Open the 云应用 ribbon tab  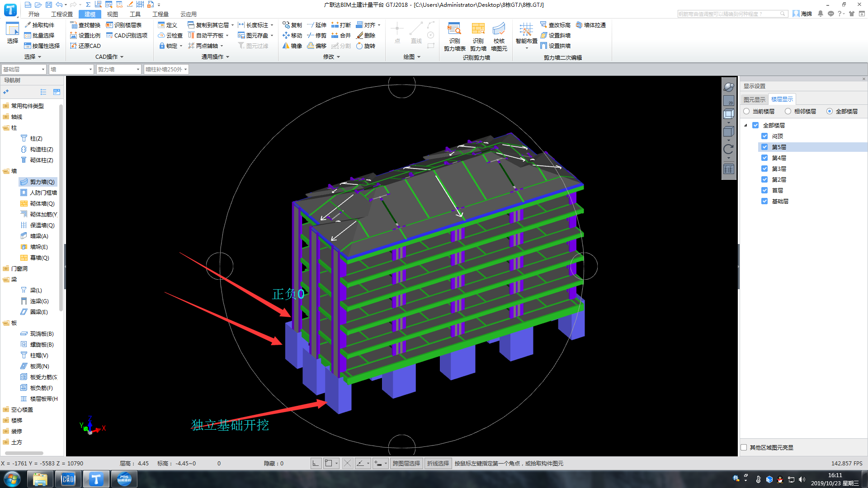[188, 14]
